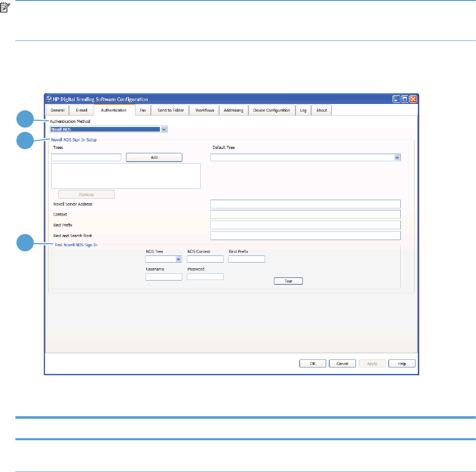Click the Apply button

(x=372, y=363)
